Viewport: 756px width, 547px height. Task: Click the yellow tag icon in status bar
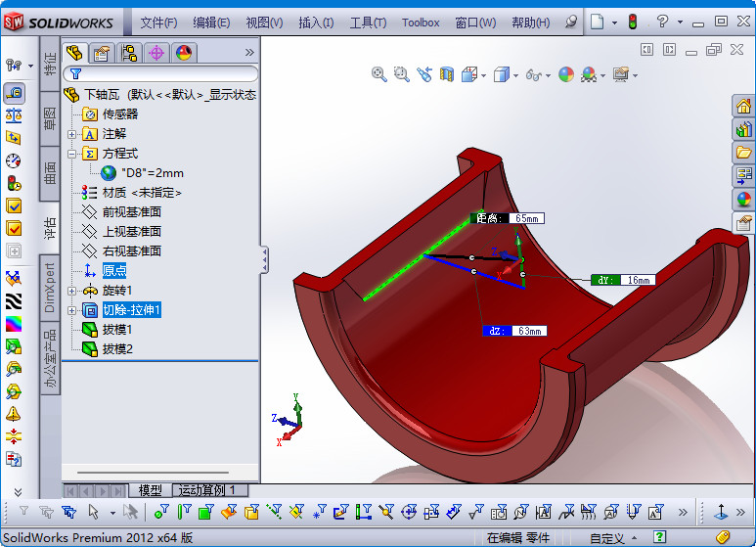(722, 537)
